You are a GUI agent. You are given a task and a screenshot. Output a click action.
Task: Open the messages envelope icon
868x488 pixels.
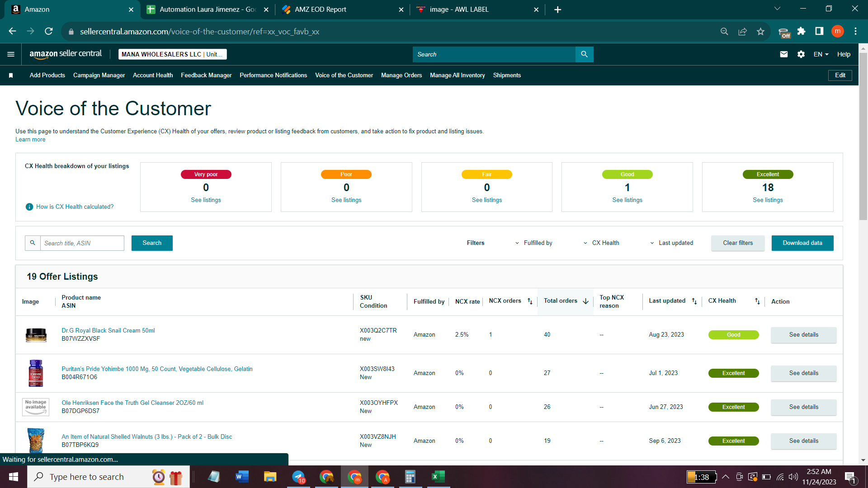tap(784, 54)
